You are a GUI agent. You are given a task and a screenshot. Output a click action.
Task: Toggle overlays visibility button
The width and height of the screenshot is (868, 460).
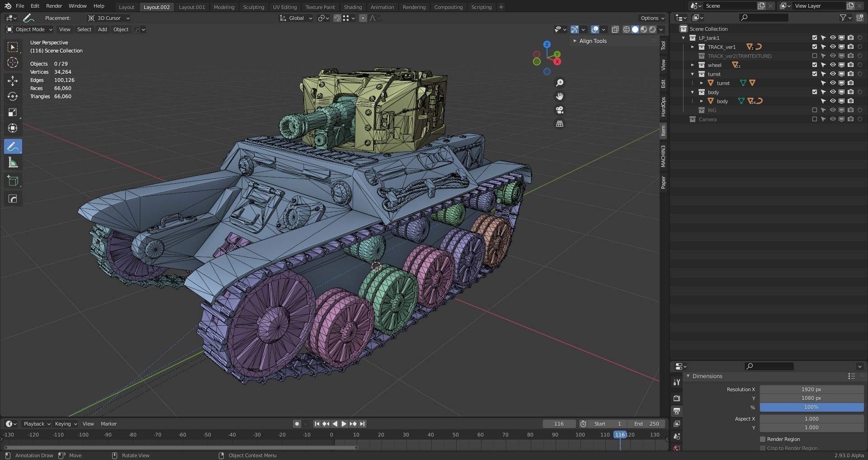(x=595, y=29)
